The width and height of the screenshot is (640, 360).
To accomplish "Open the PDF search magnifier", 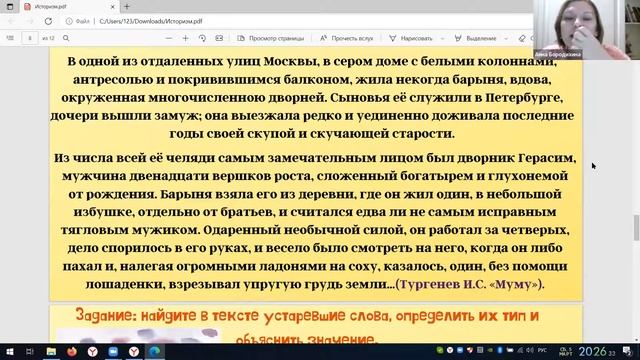I will pyautogui.click(x=66, y=38).
